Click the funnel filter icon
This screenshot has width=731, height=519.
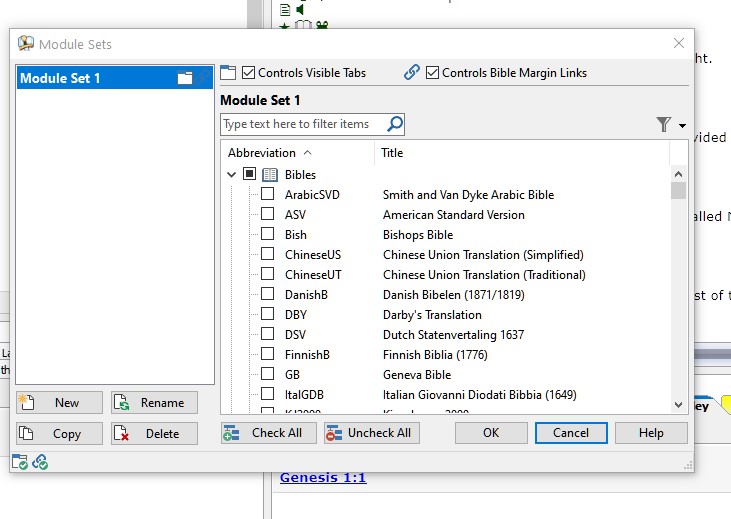click(663, 125)
